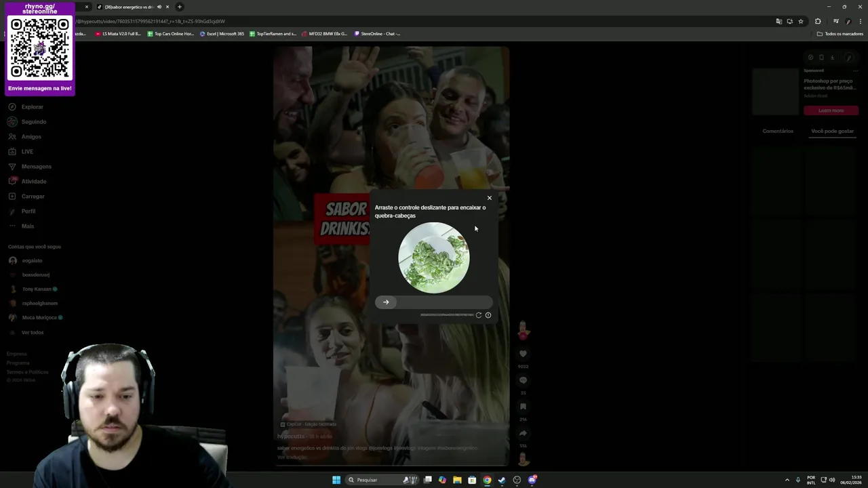868x488 pixels.
Task: Close the puzzle captcha dialog
Action: coord(489,198)
